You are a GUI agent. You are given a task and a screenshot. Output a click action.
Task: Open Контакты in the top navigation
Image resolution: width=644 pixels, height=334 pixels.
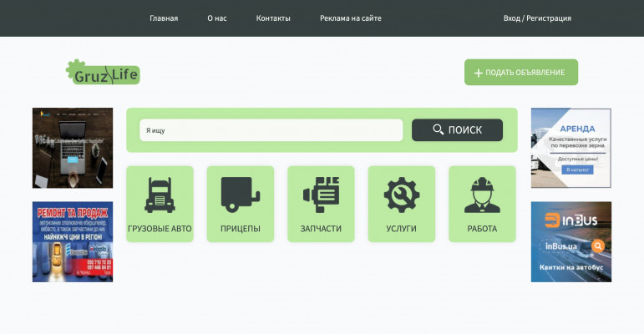point(273,18)
